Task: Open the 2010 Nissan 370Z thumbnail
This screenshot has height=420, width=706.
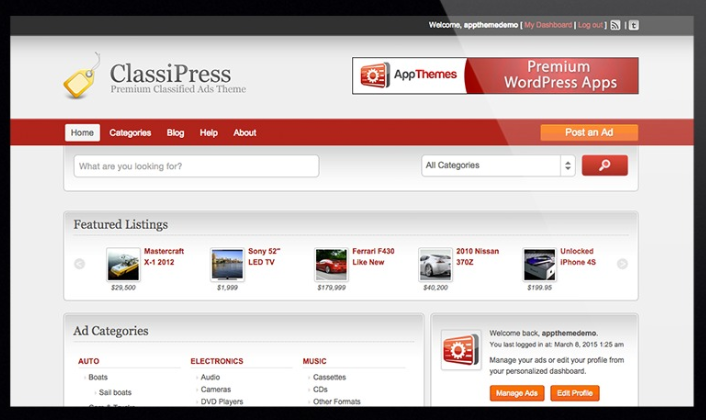Action: click(435, 264)
